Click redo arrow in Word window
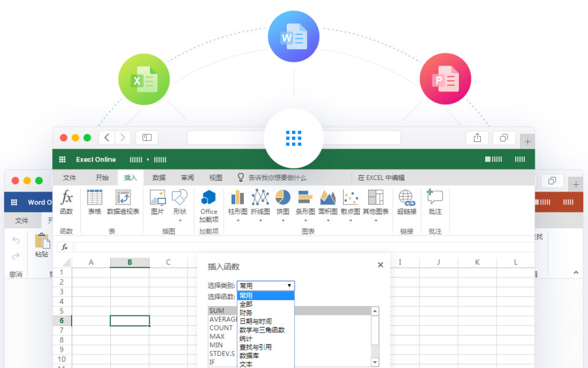The height and width of the screenshot is (368, 588). (x=16, y=257)
